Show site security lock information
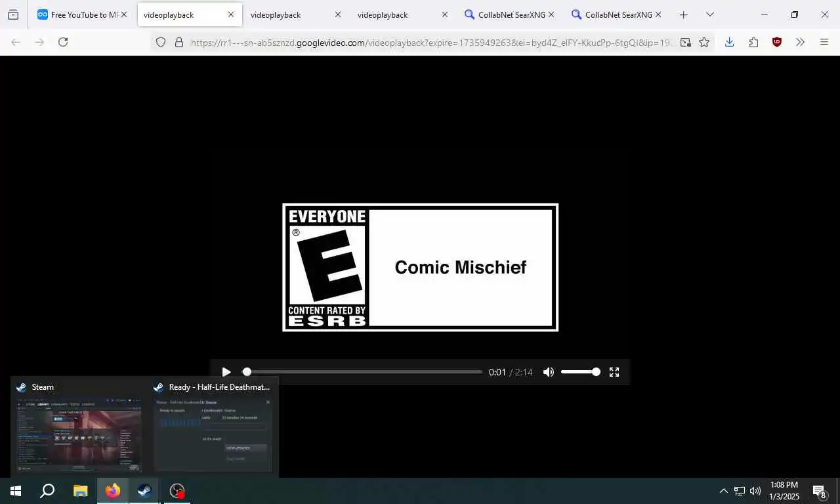The image size is (840, 504). tap(178, 42)
